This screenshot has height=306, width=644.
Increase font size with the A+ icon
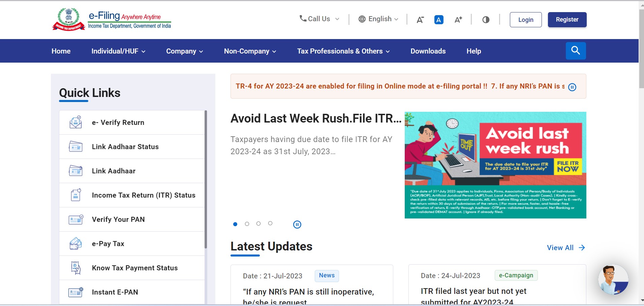point(458,20)
